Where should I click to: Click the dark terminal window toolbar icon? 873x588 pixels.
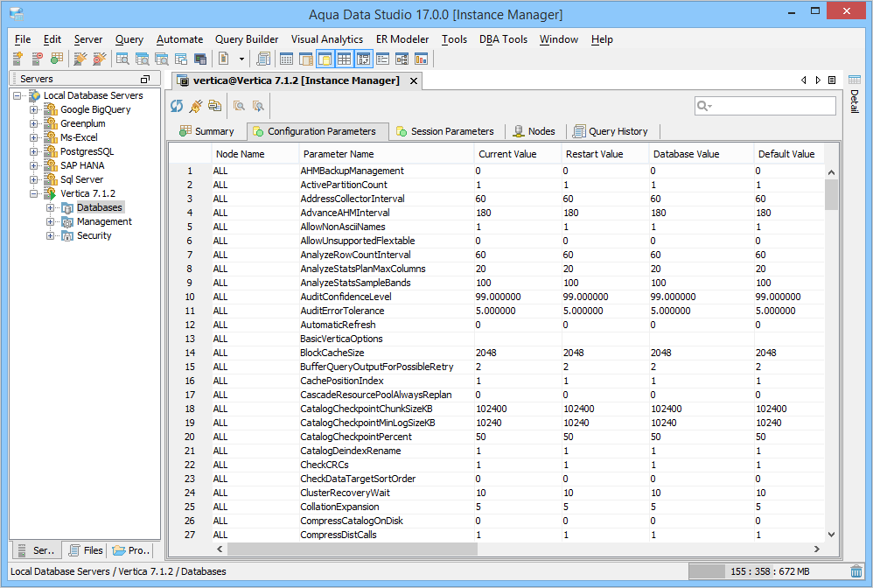[x=200, y=59]
